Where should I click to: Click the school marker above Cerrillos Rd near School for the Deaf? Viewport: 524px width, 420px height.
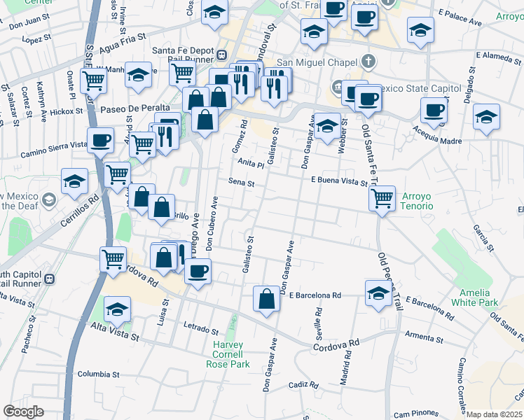pos(74,183)
